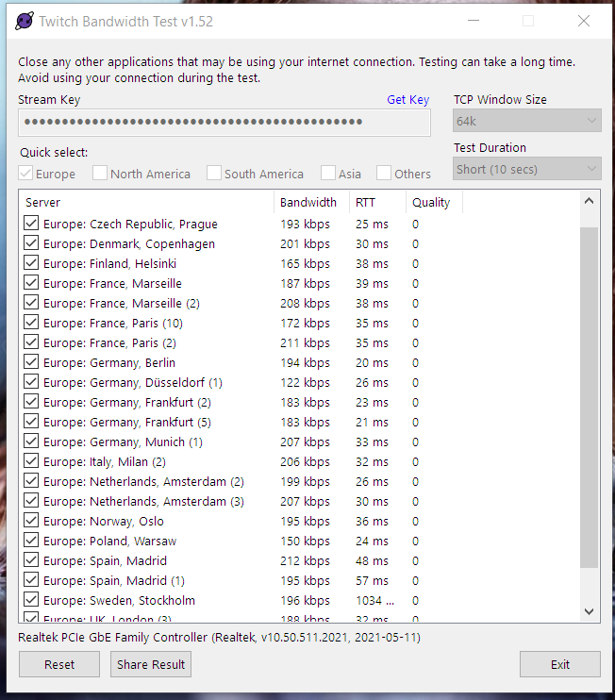Click the '20 ms' RTT value

point(372,363)
